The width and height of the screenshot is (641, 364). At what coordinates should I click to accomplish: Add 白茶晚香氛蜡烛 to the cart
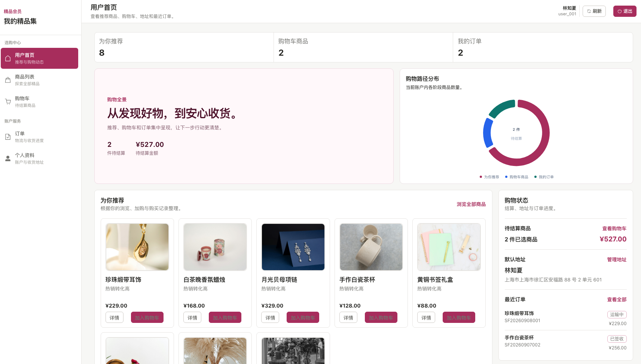[x=225, y=318]
